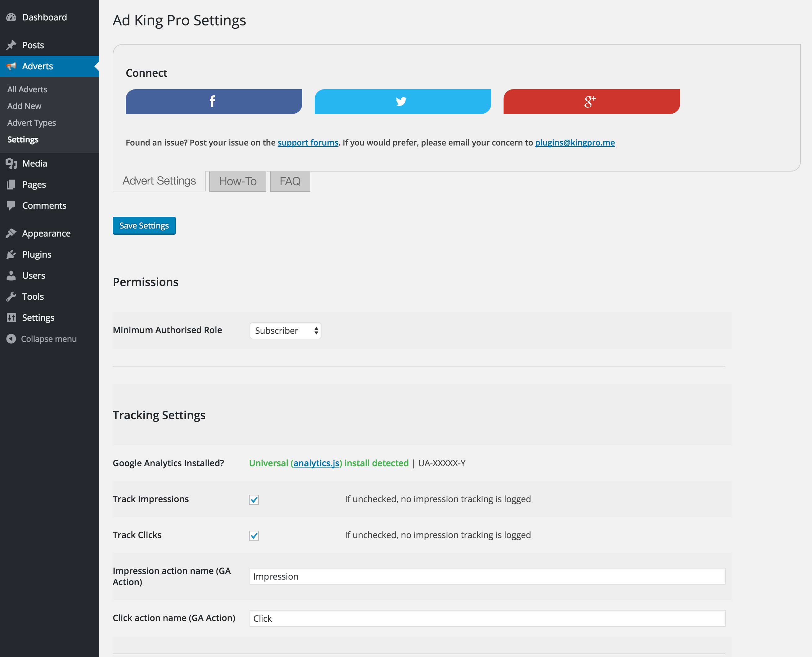Open the Minimum Authorised Role dropdown
The width and height of the screenshot is (812, 657).
[x=286, y=330]
